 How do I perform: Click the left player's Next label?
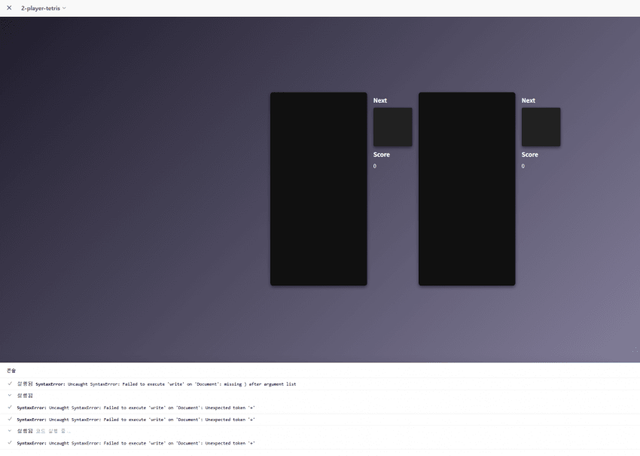[x=380, y=100]
